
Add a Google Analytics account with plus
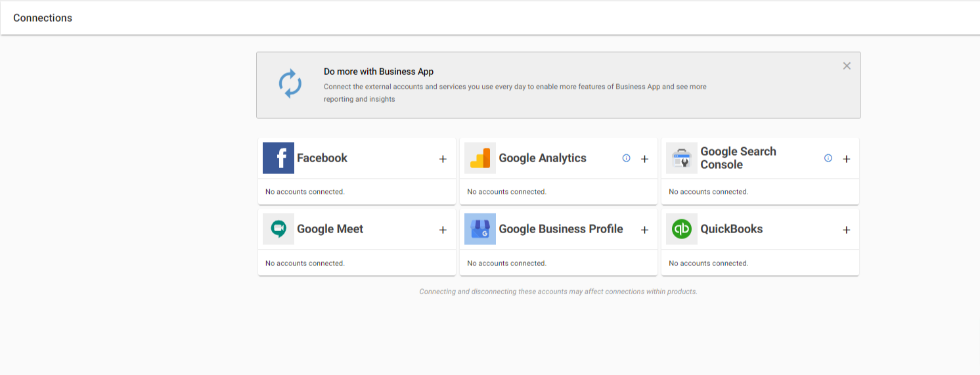click(x=644, y=159)
